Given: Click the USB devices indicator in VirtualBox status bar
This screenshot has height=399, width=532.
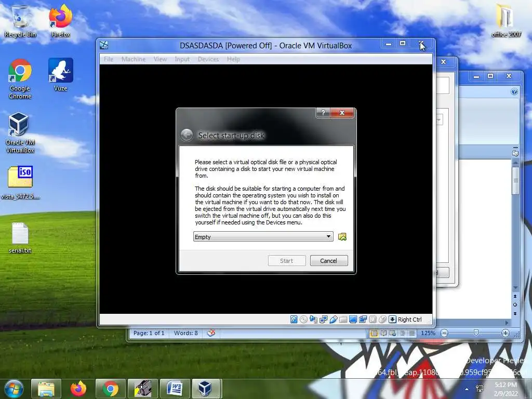Looking at the screenshot, I should (x=333, y=320).
